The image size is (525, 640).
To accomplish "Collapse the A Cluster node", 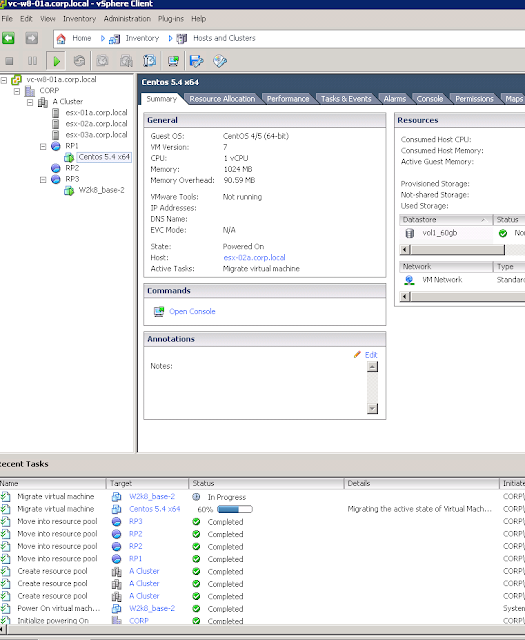I will point(30,102).
